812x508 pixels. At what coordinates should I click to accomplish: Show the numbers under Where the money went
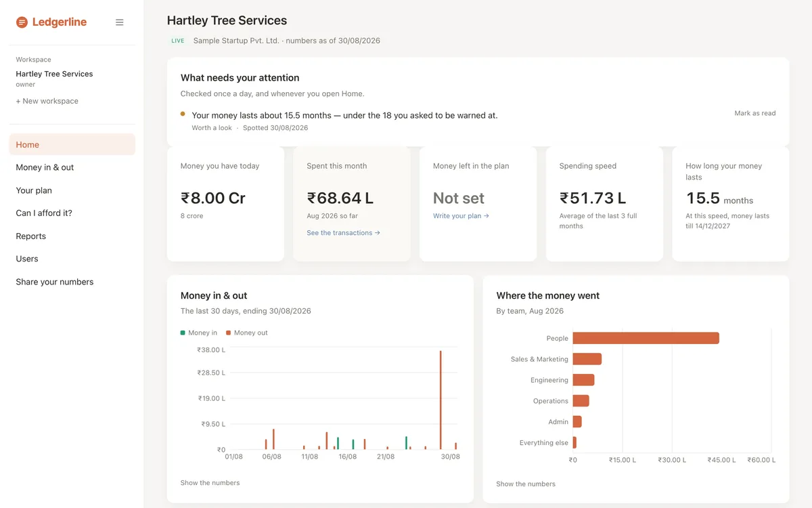pyautogui.click(x=526, y=484)
